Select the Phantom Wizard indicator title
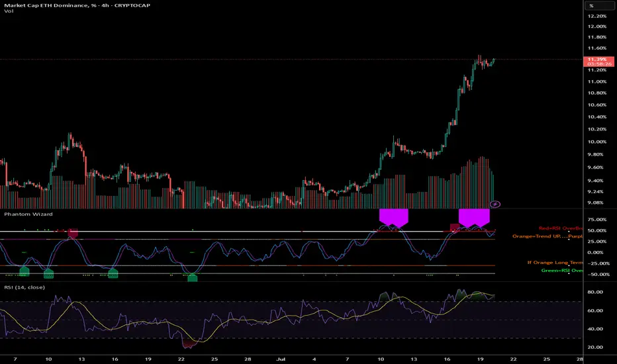 point(28,214)
